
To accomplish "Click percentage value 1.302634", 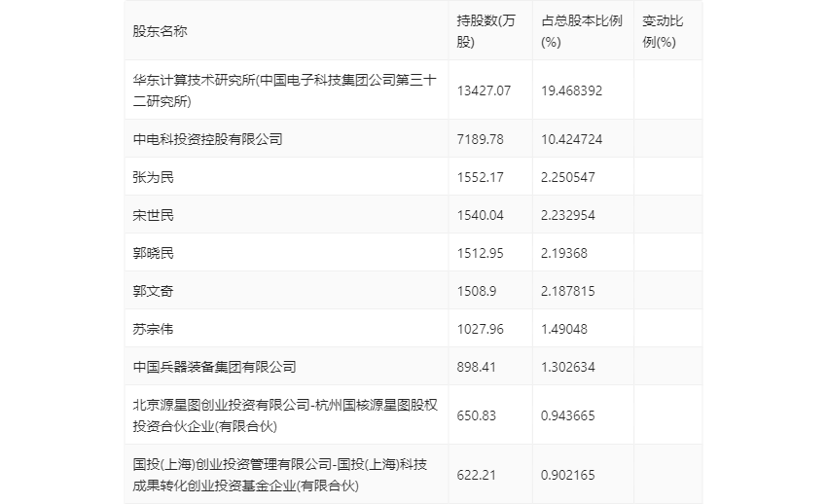I will pyautogui.click(x=568, y=367).
